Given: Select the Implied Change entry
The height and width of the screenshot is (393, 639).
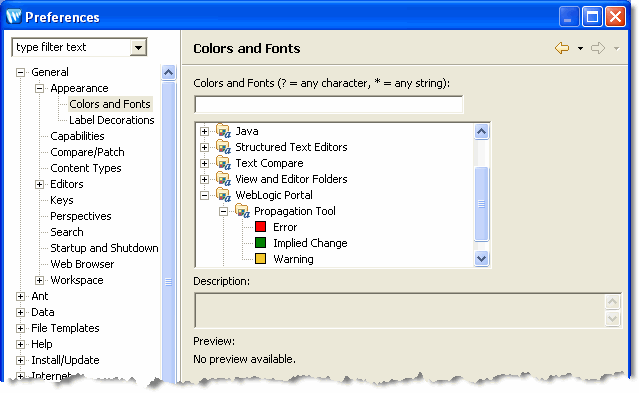Looking at the screenshot, I should click(310, 243).
